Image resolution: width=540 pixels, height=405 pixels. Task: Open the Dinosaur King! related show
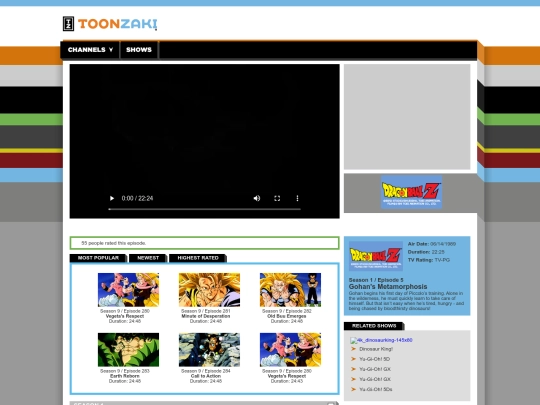coord(376,349)
